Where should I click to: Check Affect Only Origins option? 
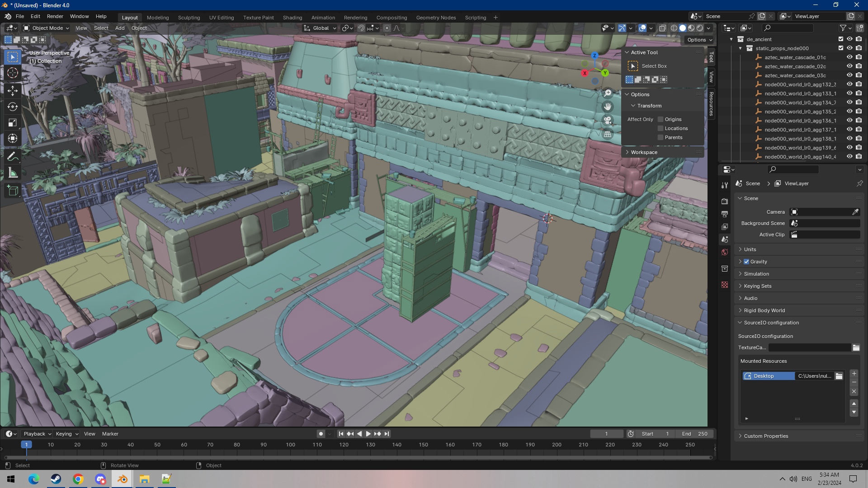[660, 119]
